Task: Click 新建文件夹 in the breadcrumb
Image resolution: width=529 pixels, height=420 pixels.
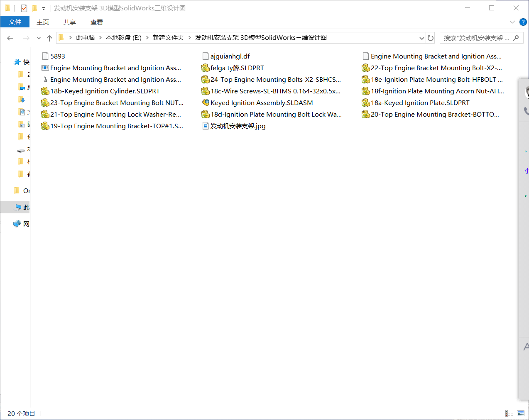Action: [x=168, y=38]
